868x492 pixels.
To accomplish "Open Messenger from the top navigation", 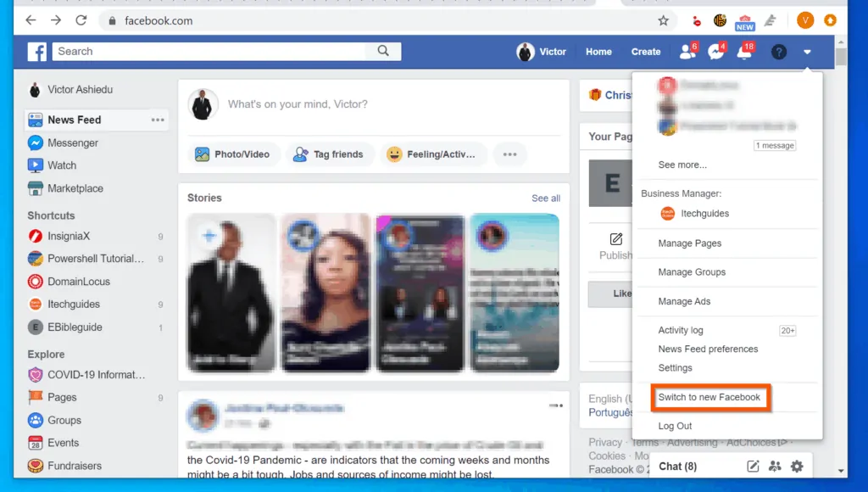I will (x=716, y=52).
